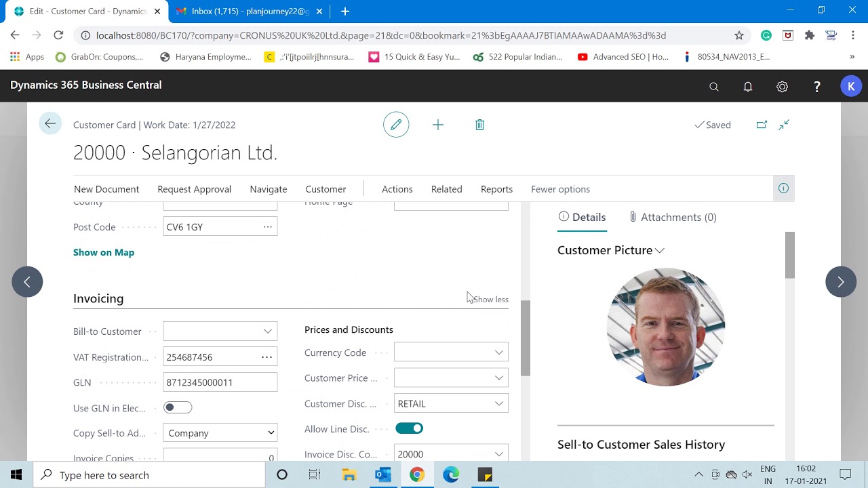The image size is (868, 488).
Task: Show more bookmarks with the chevron
Action: 852,57
